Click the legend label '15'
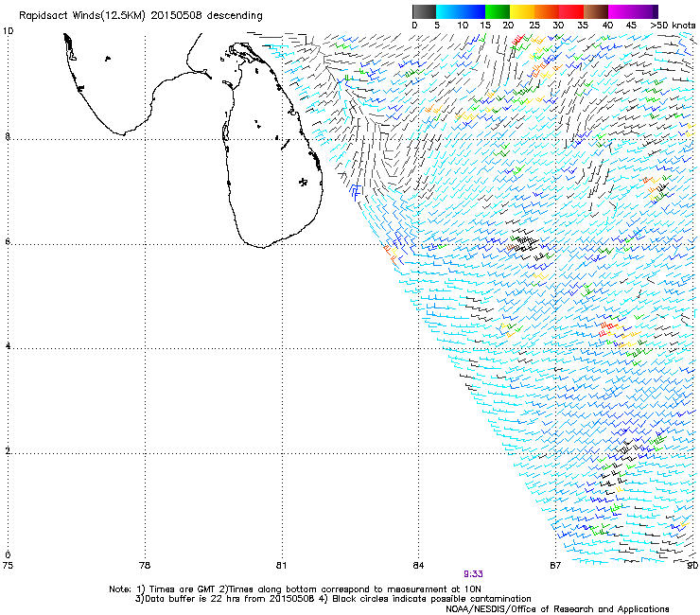Viewport: 700px width, 615px height. pyautogui.click(x=485, y=26)
